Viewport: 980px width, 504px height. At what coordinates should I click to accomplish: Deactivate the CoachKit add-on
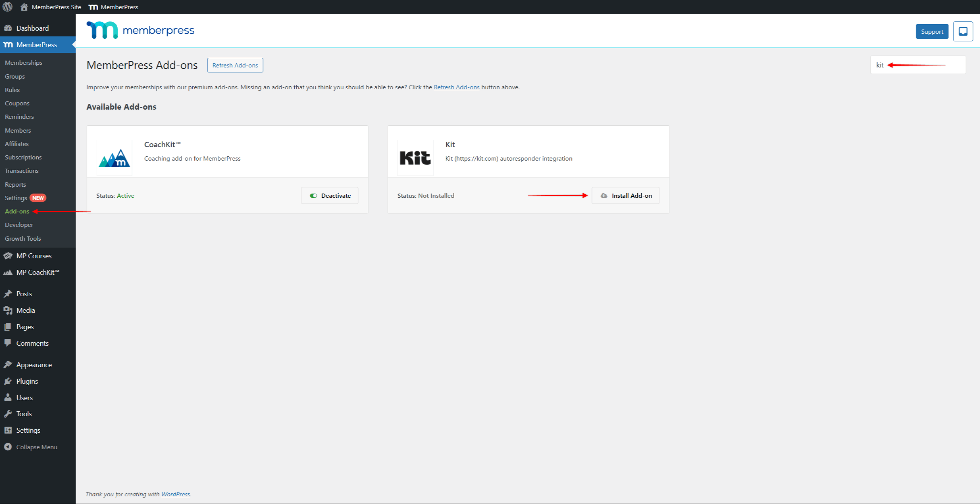(x=330, y=195)
